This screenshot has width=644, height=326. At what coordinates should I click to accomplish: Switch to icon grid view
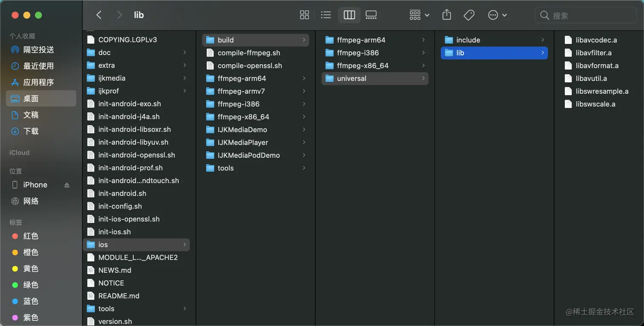pos(305,15)
